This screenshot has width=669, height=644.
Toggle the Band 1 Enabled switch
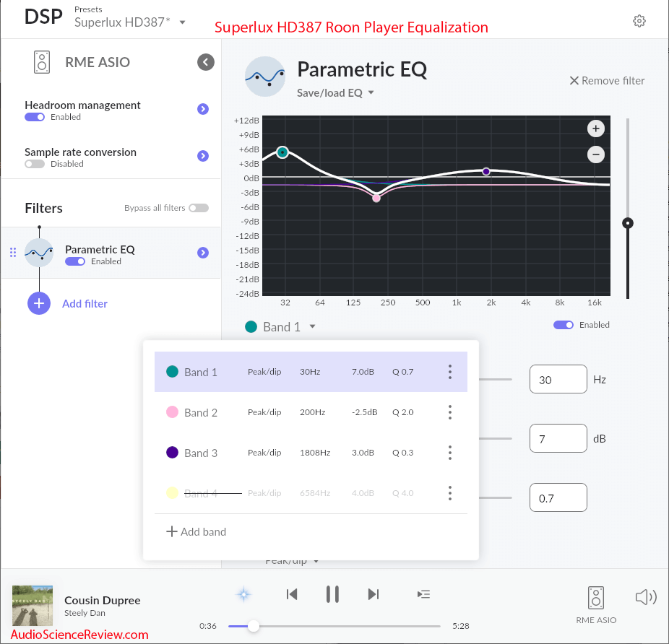(564, 325)
